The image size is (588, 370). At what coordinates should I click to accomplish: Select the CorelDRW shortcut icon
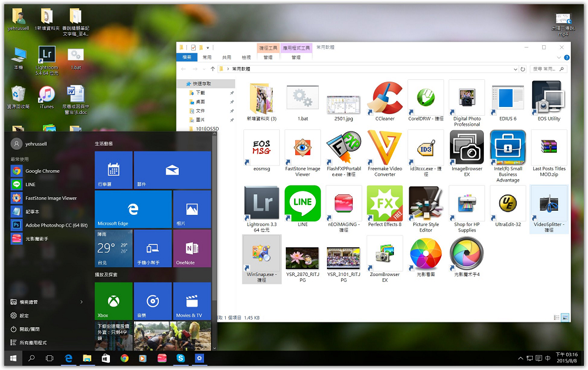pyautogui.click(x=426, y=101)
